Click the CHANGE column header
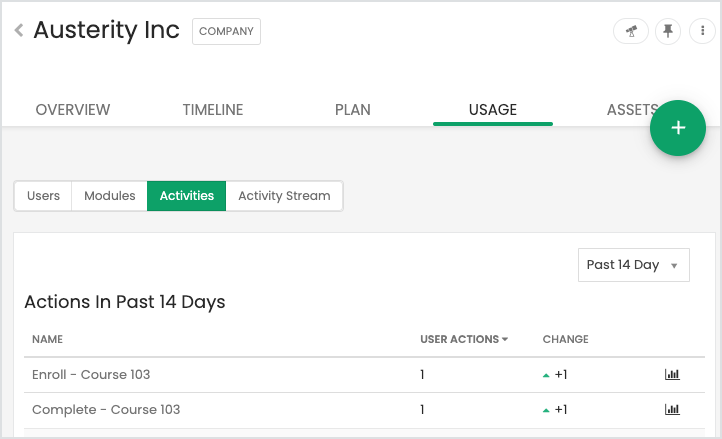This screenshot has height=439, width=722. (x=565, y=339)
